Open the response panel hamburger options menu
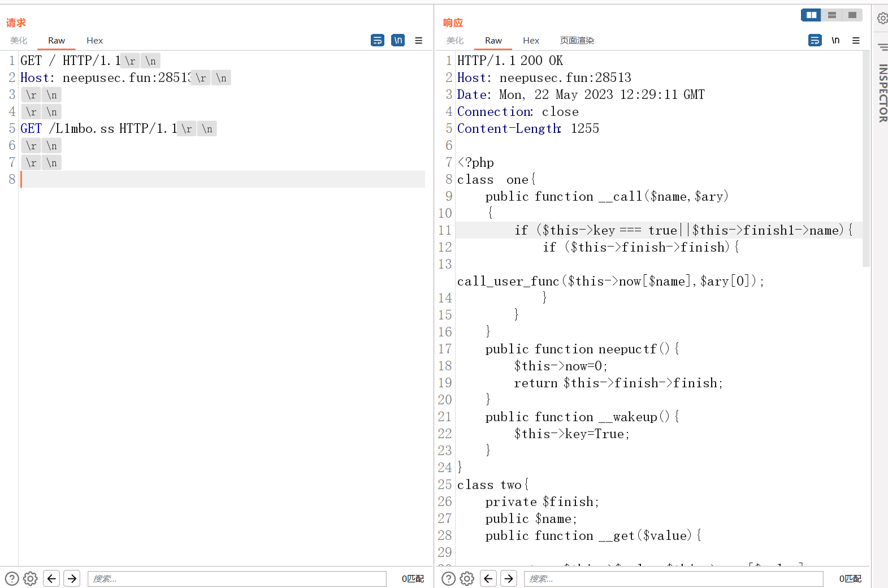This screenshot has height=588, width=888. click(856, 40)
